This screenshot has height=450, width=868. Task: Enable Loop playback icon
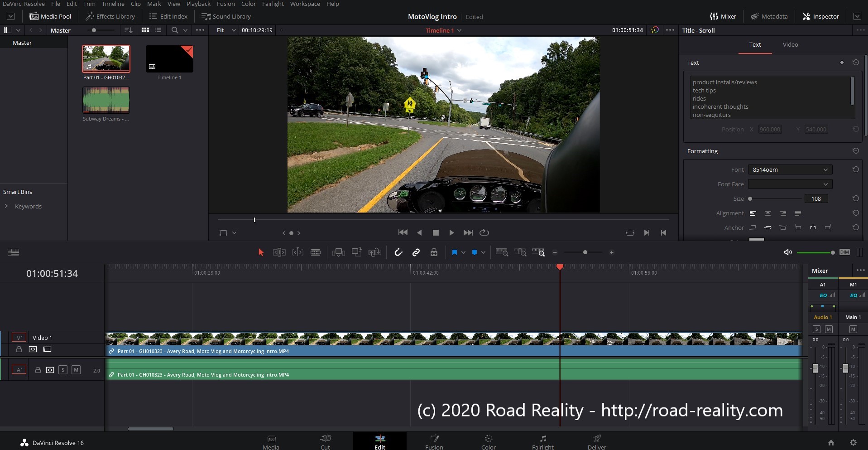[x=484, y=232]
